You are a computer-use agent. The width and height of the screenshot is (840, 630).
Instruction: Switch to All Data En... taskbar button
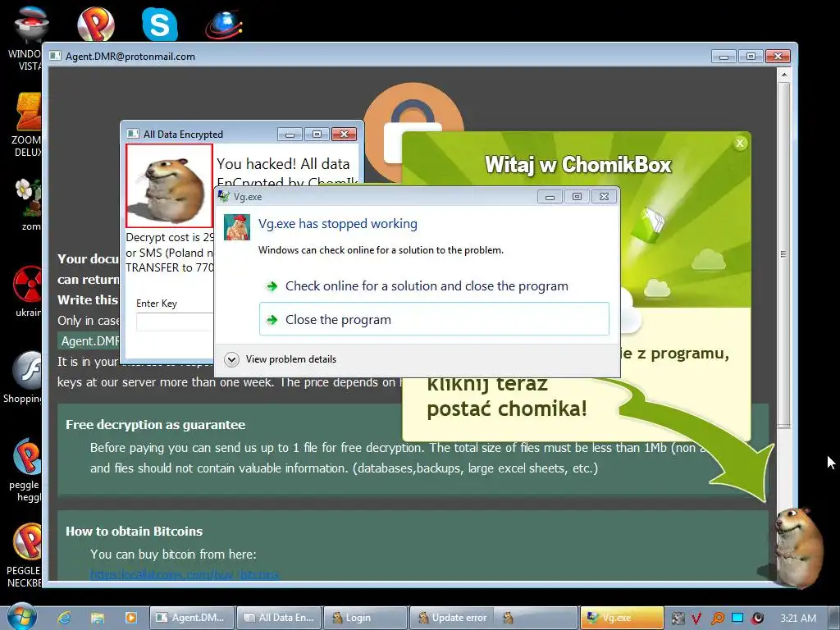(x=279, y=618)
